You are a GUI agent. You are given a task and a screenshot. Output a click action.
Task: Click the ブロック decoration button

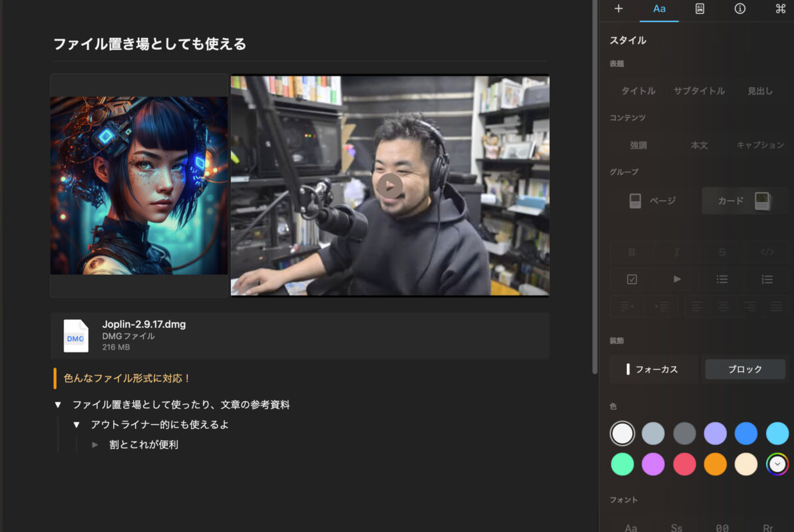point(745,369)
